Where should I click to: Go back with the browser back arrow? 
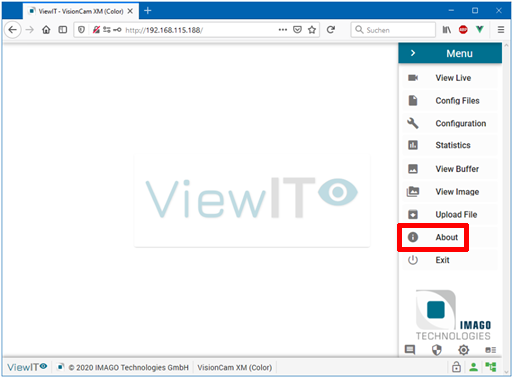click(13, 30)
